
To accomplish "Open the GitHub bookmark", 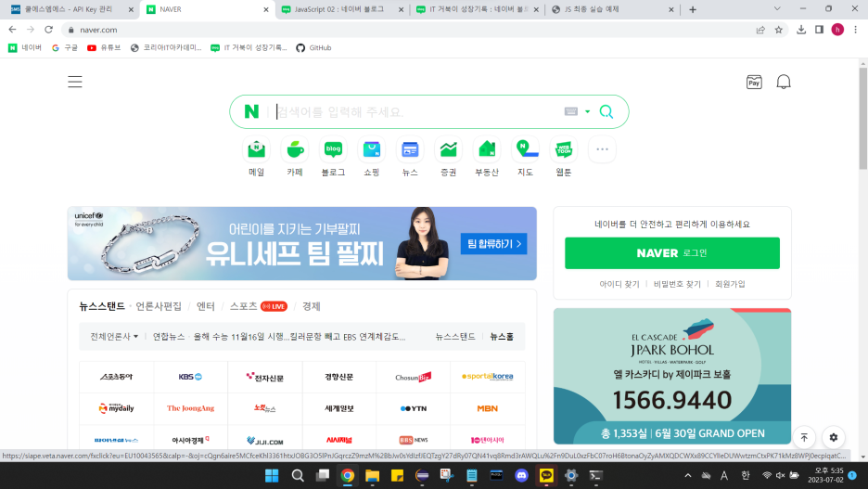I will (313, 47).
